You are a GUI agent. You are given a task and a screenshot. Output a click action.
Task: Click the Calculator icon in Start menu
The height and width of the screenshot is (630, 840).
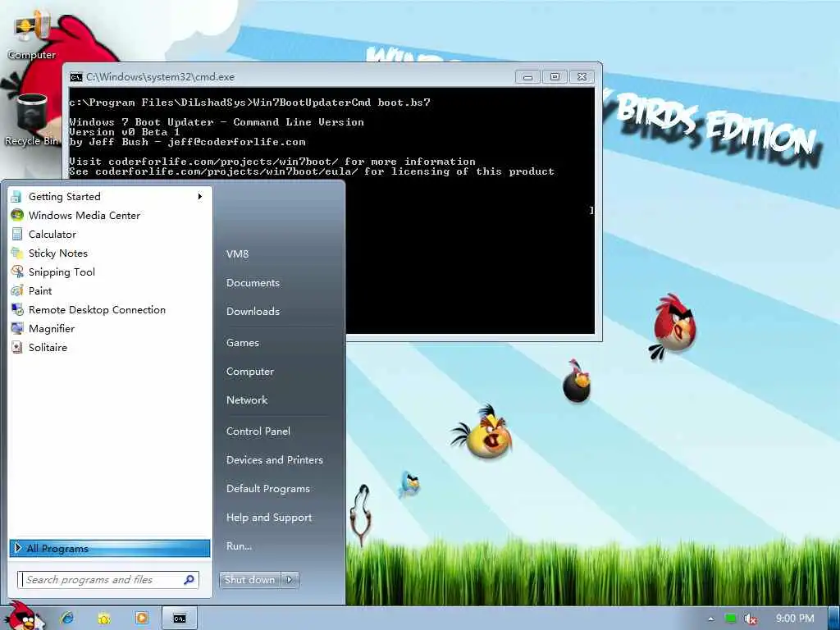[x=17, y=234]
